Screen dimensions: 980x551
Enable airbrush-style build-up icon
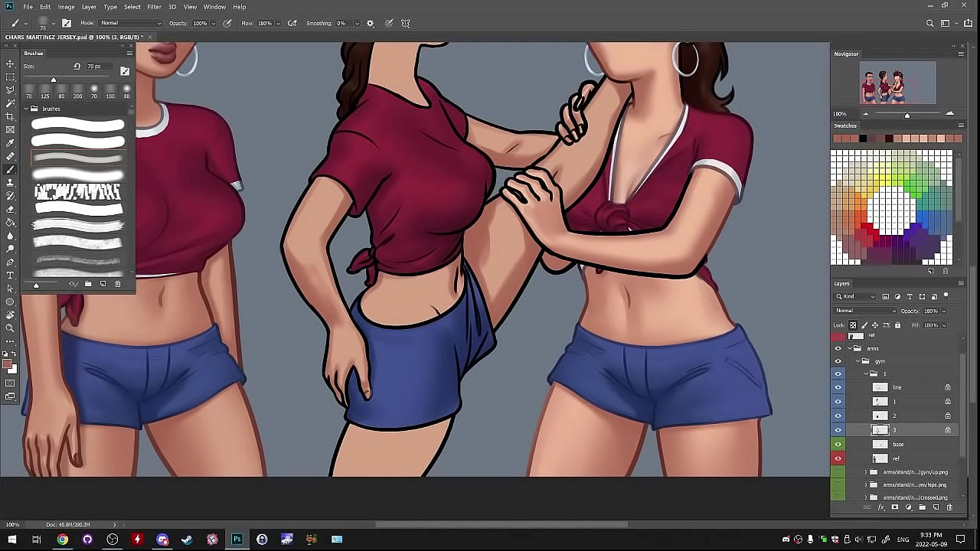292,23
